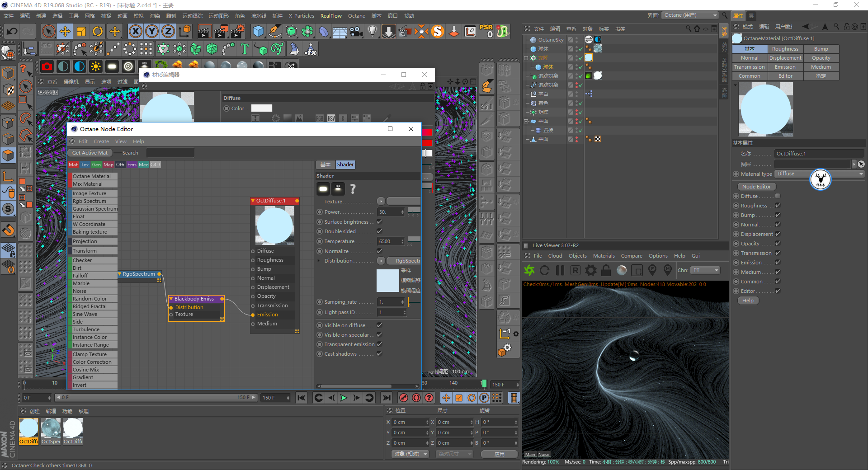868x470 pixels.
Task: Select the OctSpec material thumbnail
Action: pos(51,432)
